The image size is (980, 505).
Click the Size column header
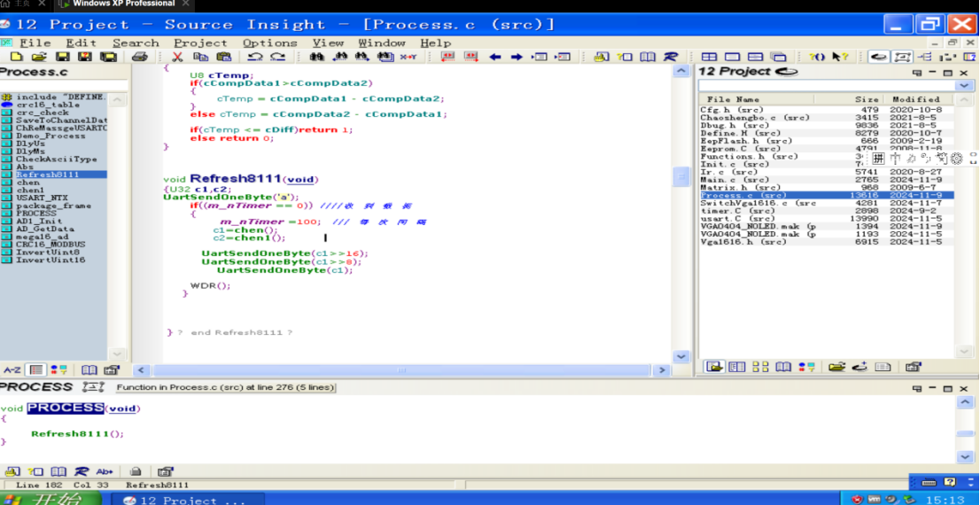coord(867,99)
